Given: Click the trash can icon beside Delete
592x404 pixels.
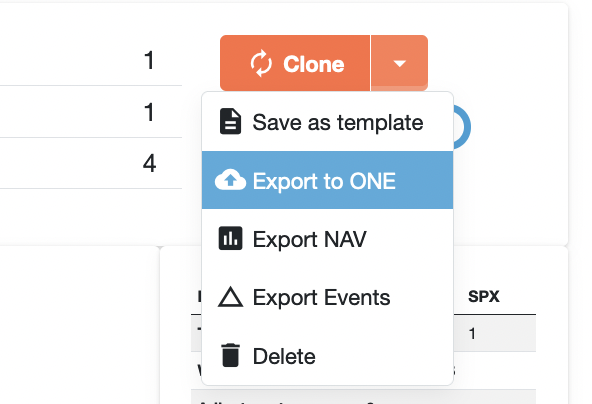Looking at the screenshot, I should (230, 355).
